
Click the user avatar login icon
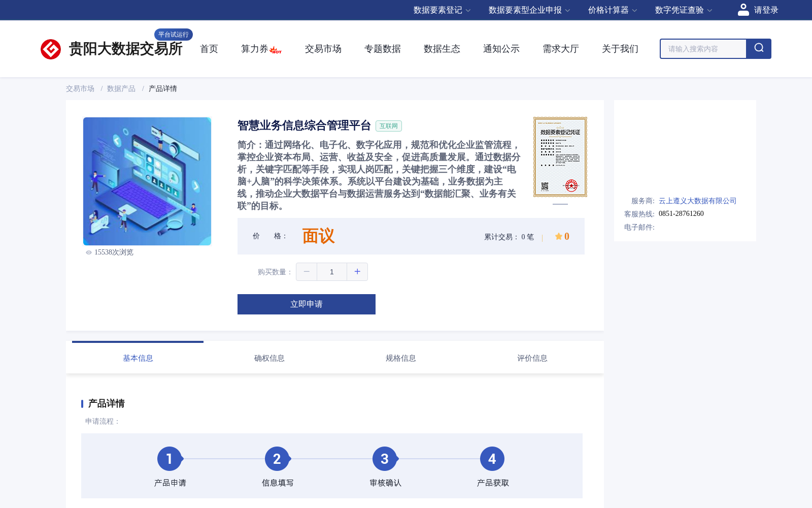pos(743,10)
